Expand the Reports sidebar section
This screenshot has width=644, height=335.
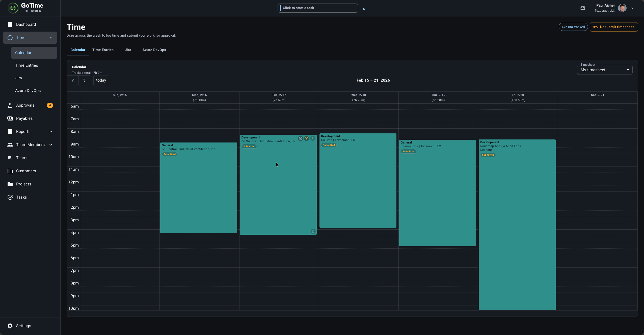tap(51, 132)
